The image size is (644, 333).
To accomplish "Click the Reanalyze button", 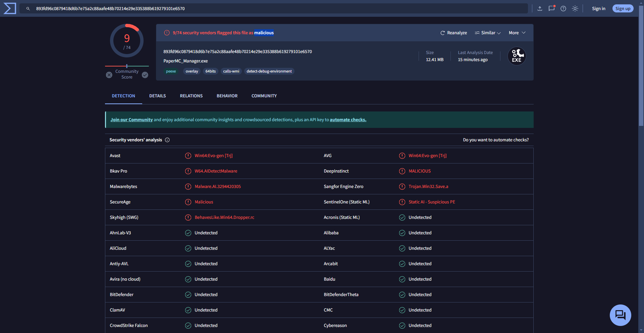I will click(453, 33).
